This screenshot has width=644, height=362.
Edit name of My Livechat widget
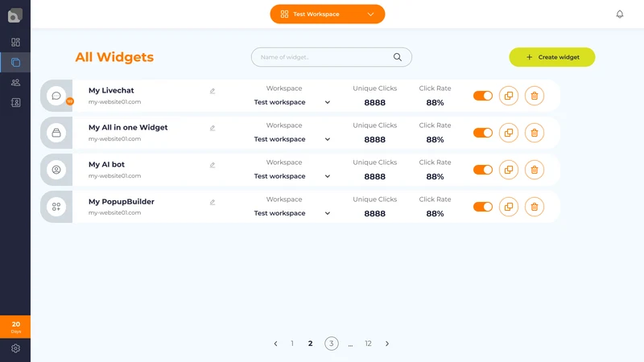click(213, 91)
